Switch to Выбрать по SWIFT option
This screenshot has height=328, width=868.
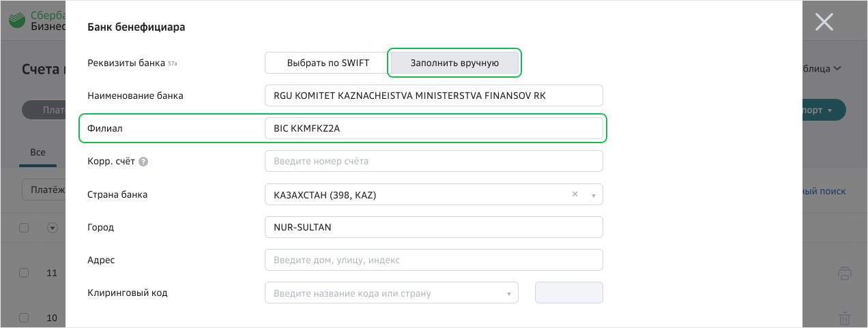point(328,63)
